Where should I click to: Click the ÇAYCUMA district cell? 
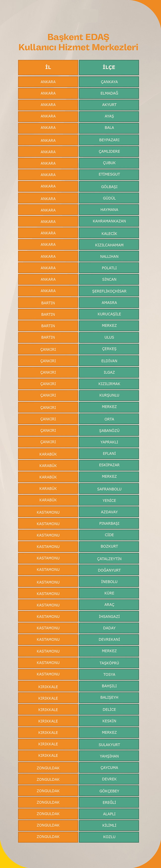coord(109,767)
